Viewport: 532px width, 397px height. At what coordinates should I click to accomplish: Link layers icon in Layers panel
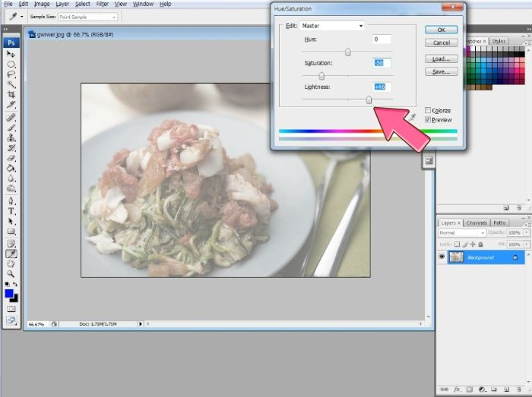pyautogui.click(x=444, y=389)
